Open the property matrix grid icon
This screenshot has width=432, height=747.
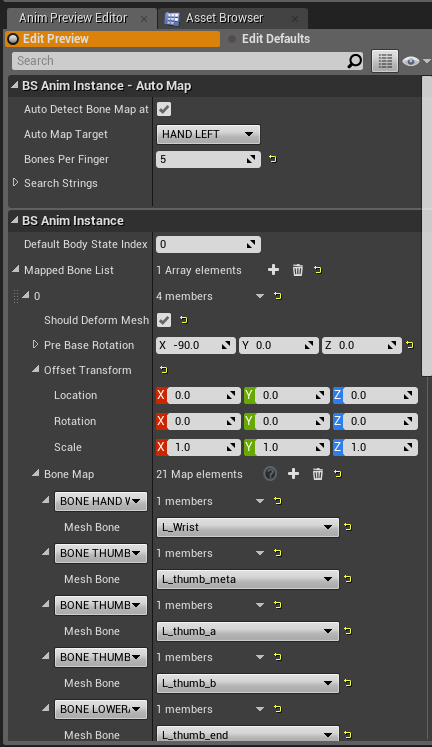click(385, 61)
